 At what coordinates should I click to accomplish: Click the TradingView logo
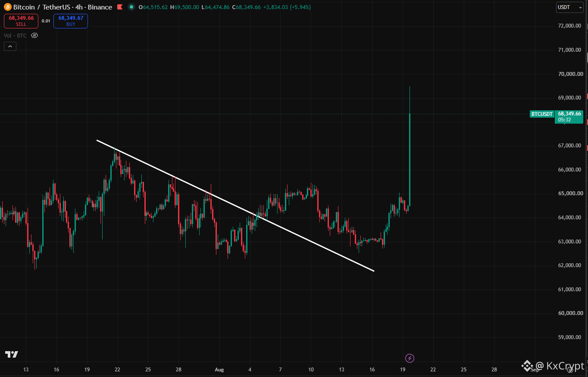point(12,354)
